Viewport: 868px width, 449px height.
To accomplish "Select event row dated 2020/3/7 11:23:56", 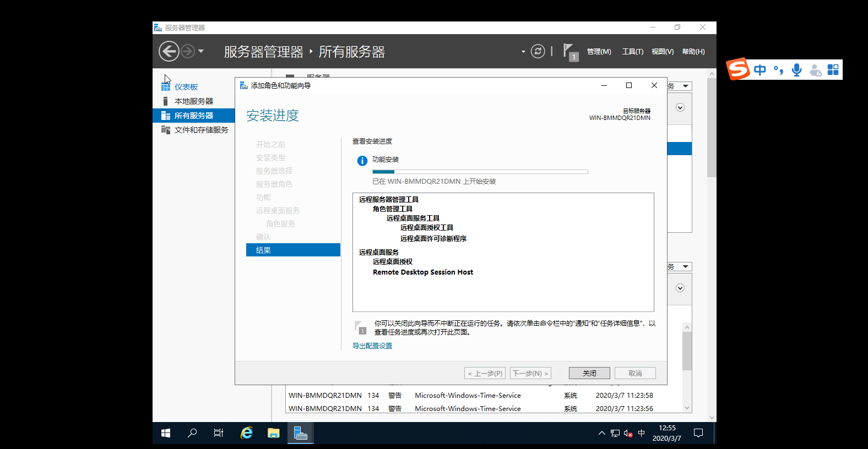I will (x=485, y=408).
